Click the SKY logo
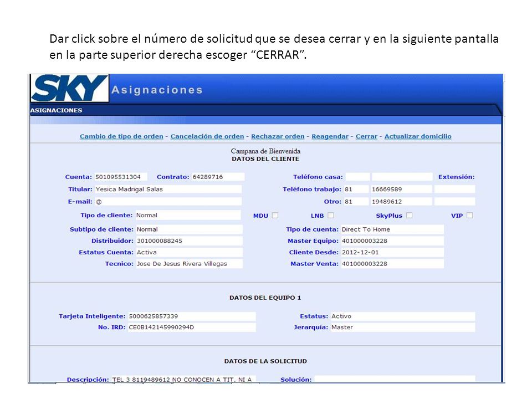532x399 pixels. click(x=70, y=88)
